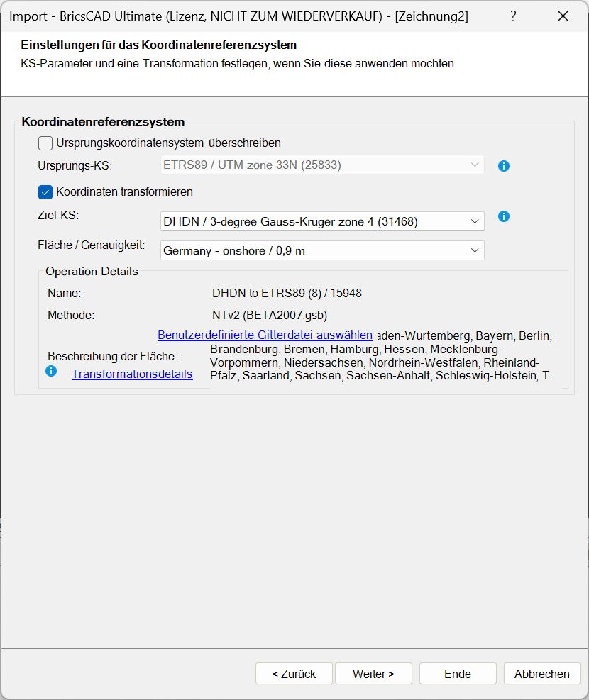Viewport: 589px width, 700px height.
Task: Click the Ende button
Action: [x=458, y=673]
